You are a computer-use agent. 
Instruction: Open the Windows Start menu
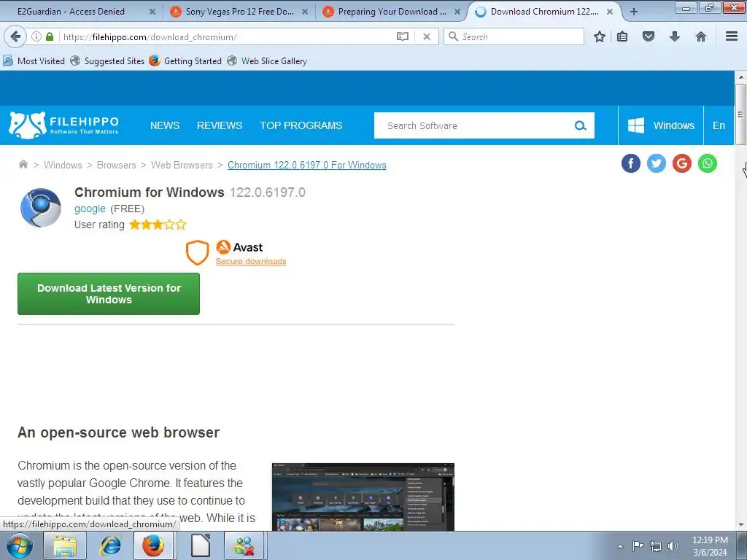(x=20, y=545)
